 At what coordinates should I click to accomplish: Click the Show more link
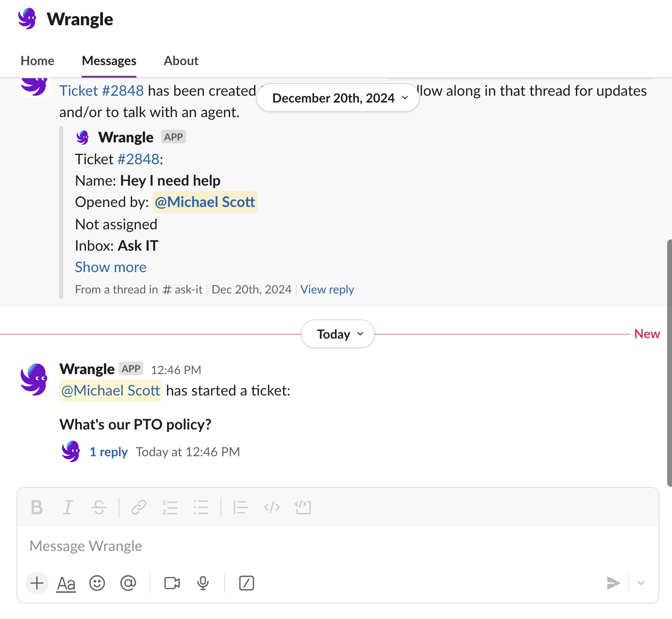point(111,267)
